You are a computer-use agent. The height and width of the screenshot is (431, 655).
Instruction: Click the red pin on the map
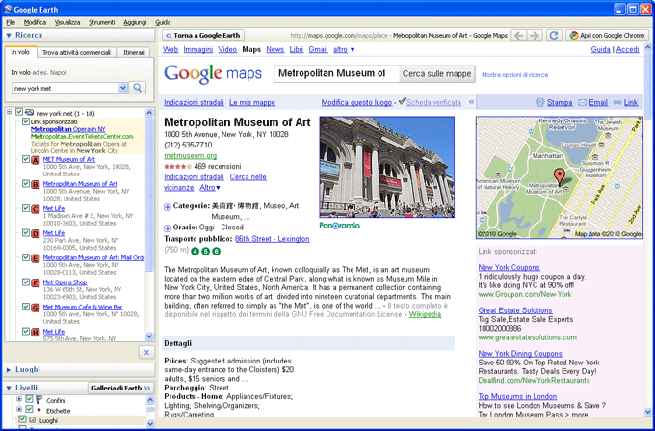tap(559, 176)
